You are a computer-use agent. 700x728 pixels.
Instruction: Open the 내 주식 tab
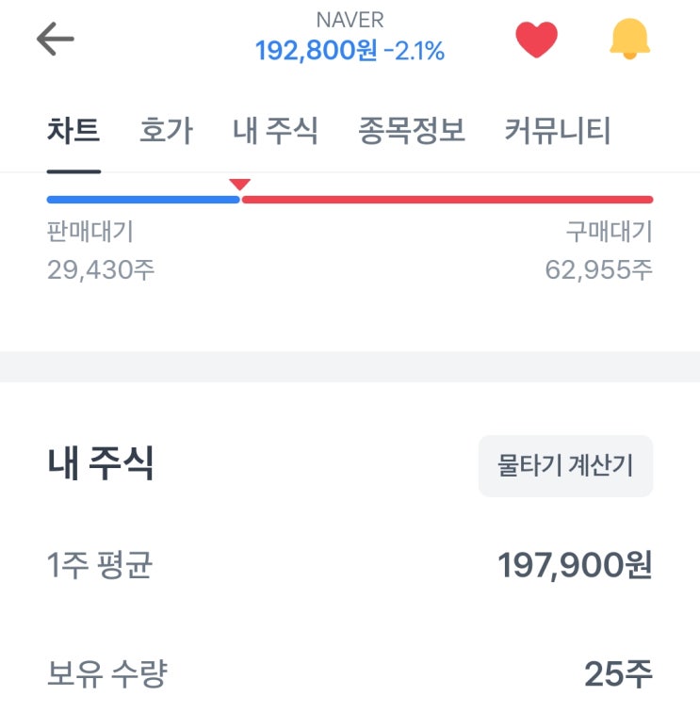tap(275, 130)
